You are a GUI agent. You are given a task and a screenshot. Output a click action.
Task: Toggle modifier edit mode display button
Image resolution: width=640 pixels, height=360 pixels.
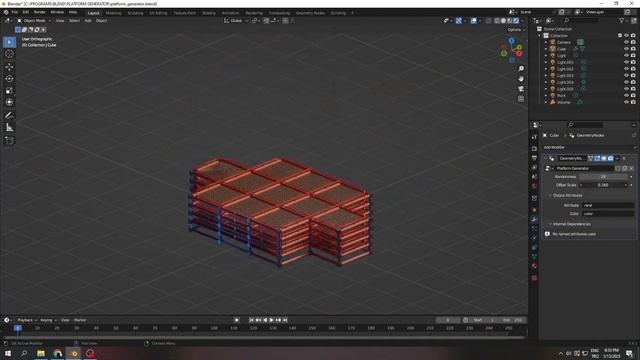tap(597, 158)
